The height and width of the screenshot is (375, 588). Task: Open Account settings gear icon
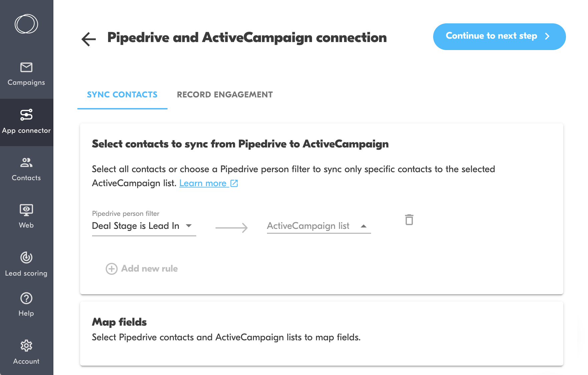tap(26, 346)
